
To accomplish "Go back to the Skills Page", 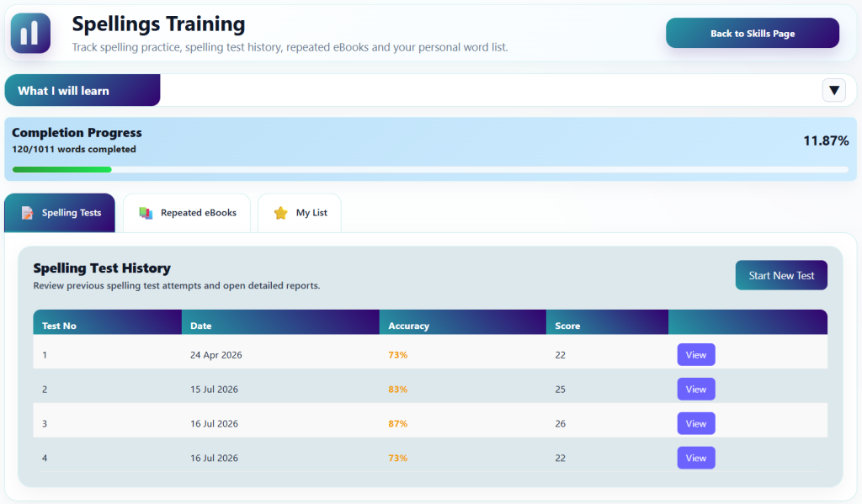I will tap(753, 33).
